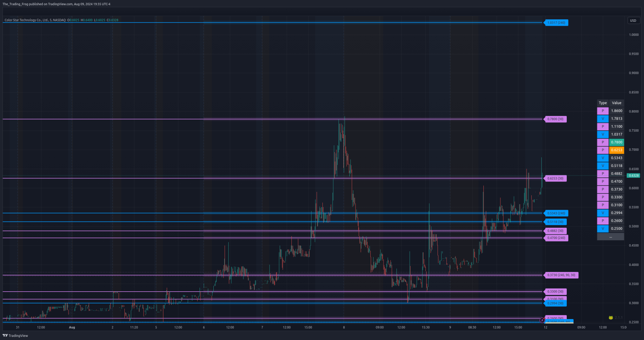
Task: Click the blue V cell beside 0.2500
Action: tap(603, 229)
